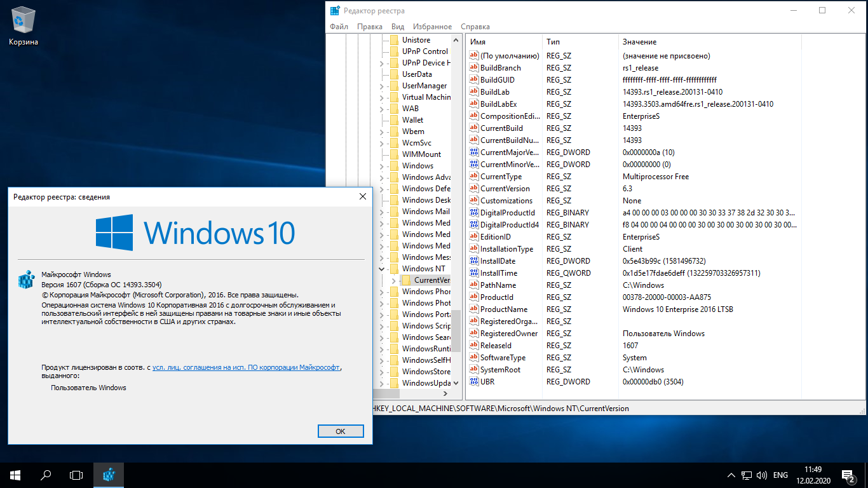This screenshot has width=868, height=488.
Task: Open the Правка menu
Action: [x=370, y=27]
